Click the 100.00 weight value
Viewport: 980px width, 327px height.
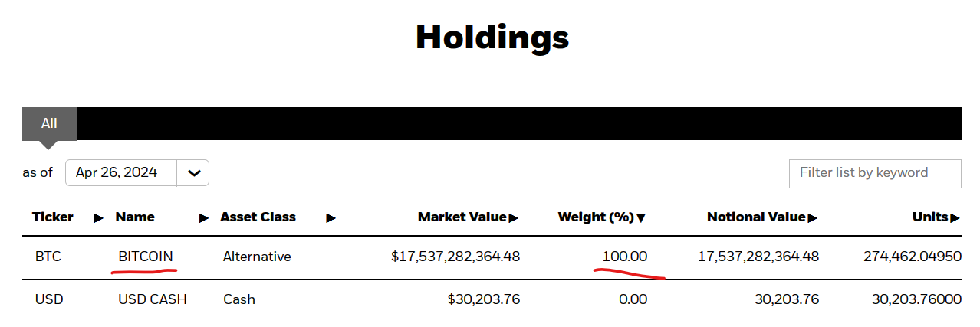tap(624, 256)
